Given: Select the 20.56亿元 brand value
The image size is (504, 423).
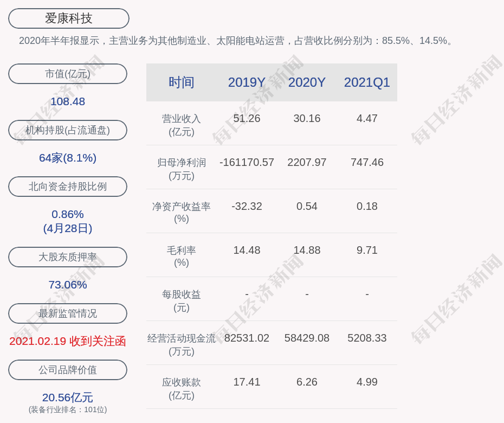Looking at the screenshot, I should pos(68,398).
